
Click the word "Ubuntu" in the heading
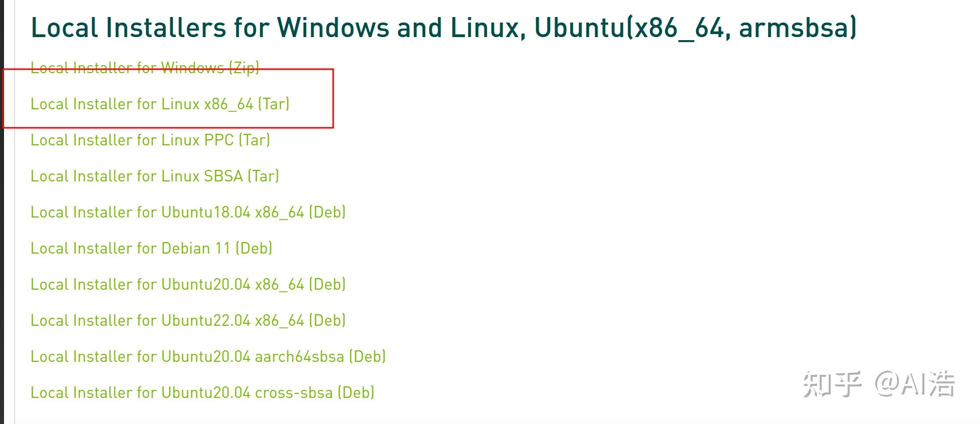(x=580, y=28)
